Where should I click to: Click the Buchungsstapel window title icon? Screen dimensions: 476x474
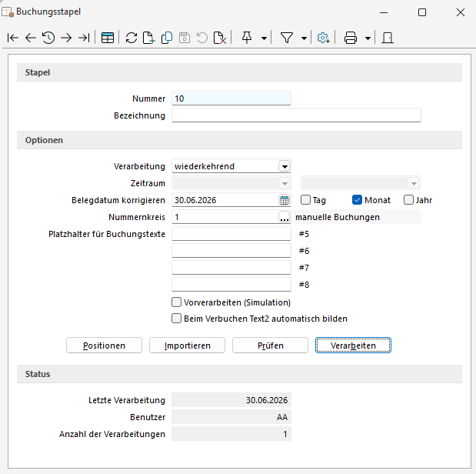click(x=8, y=12)
